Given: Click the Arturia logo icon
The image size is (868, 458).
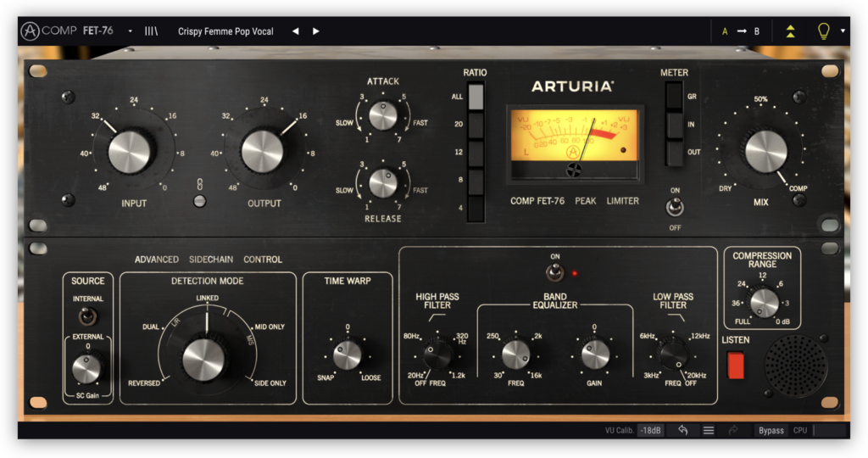Looking at the screenshot, I should (30, 31).
